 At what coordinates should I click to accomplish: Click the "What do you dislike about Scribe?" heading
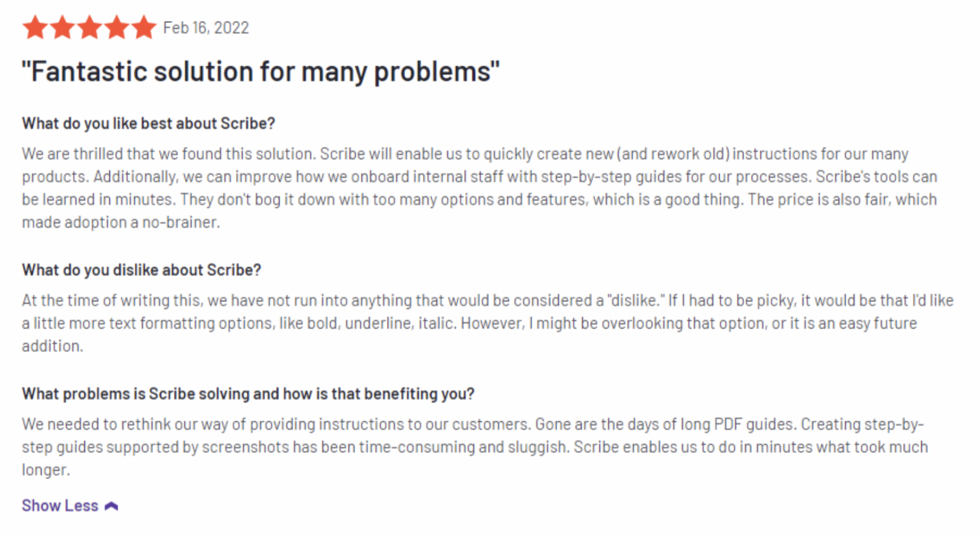tap(141, 270)
